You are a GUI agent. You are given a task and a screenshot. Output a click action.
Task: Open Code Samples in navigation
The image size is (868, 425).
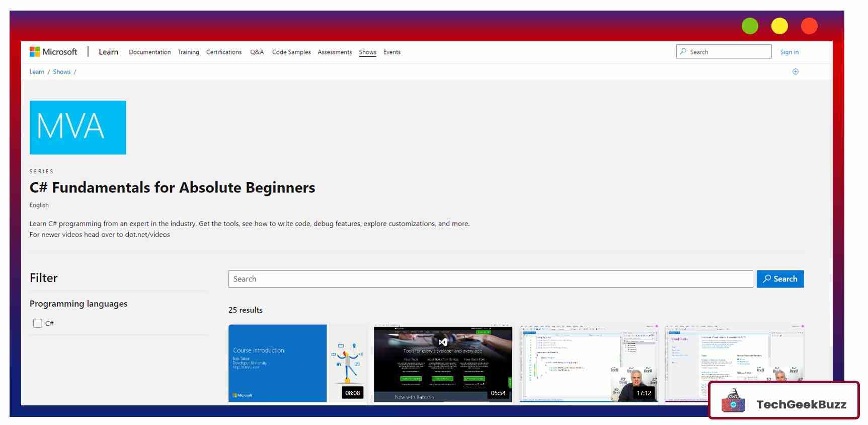click(291, 52)
